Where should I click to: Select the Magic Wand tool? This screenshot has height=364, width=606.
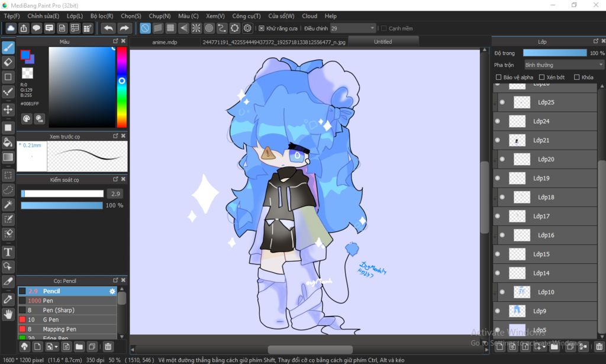[8, 204]
